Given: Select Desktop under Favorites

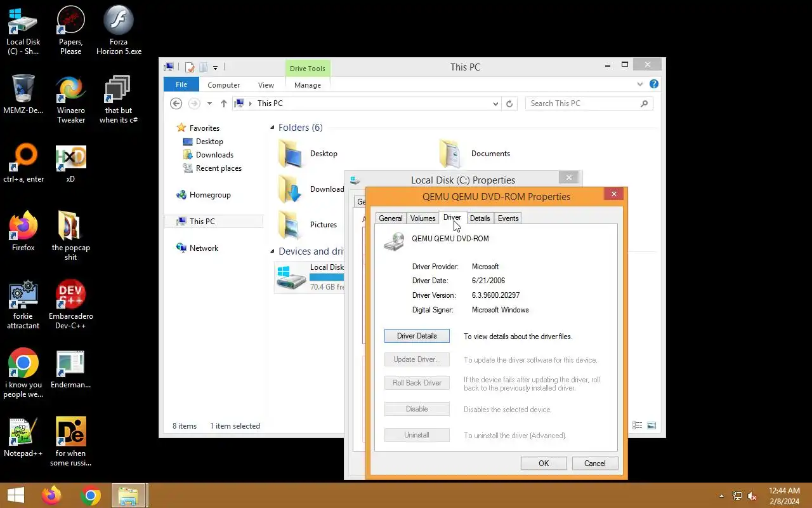Looking at the screenshot, I should [209, 142].
